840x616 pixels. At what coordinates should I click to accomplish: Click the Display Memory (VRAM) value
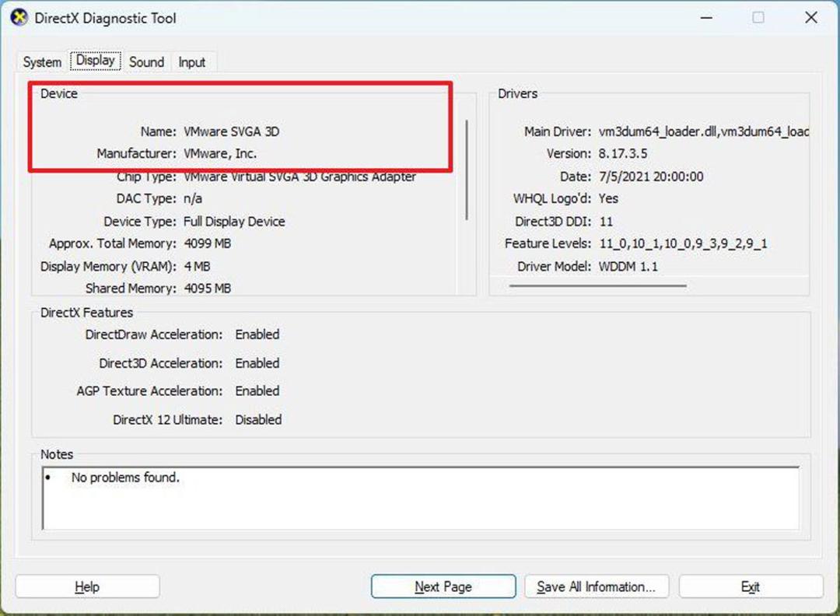coord(197,266)
